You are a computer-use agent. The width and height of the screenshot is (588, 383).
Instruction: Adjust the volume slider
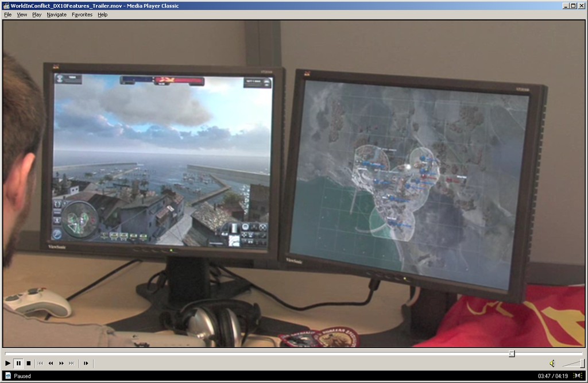point(572,363)
